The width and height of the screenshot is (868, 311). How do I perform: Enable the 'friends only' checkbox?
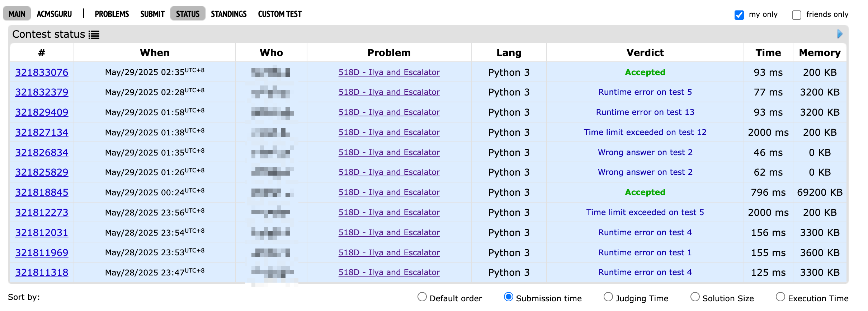click(796, 15)
